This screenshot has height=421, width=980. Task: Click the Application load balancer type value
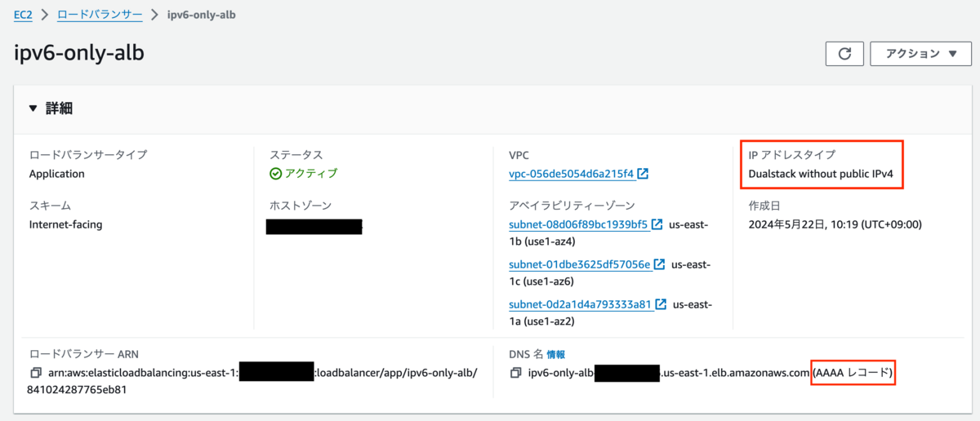pos(56,174)
